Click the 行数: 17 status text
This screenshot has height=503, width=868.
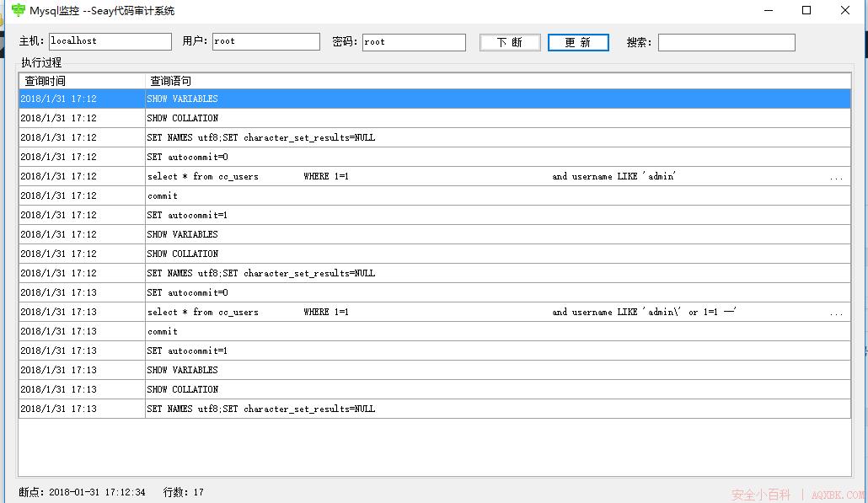point(183,492)
